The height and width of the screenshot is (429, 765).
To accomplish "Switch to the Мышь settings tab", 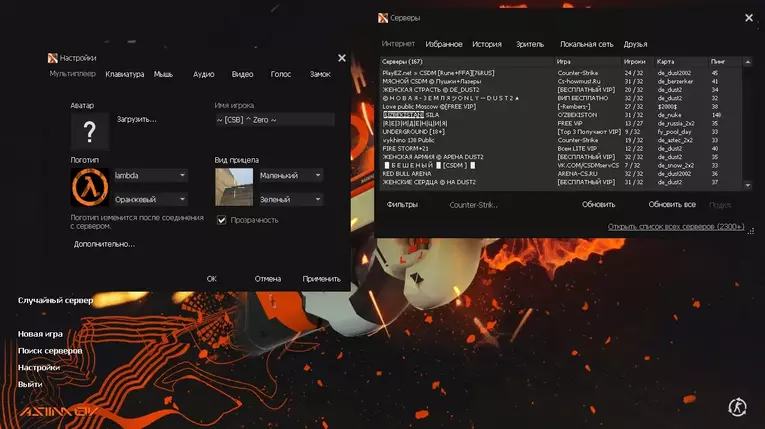I will pos(163,74).
